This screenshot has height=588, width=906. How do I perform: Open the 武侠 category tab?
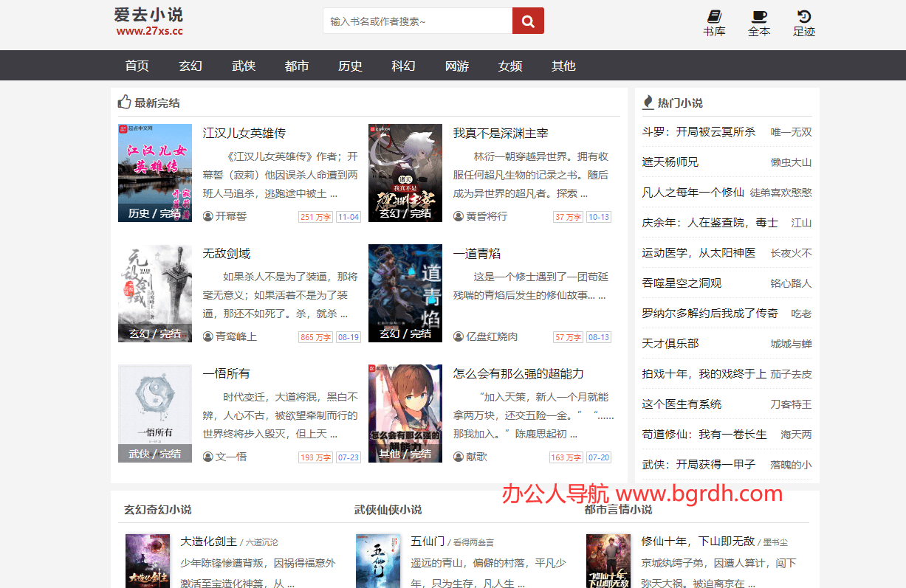tap(244, 66)
